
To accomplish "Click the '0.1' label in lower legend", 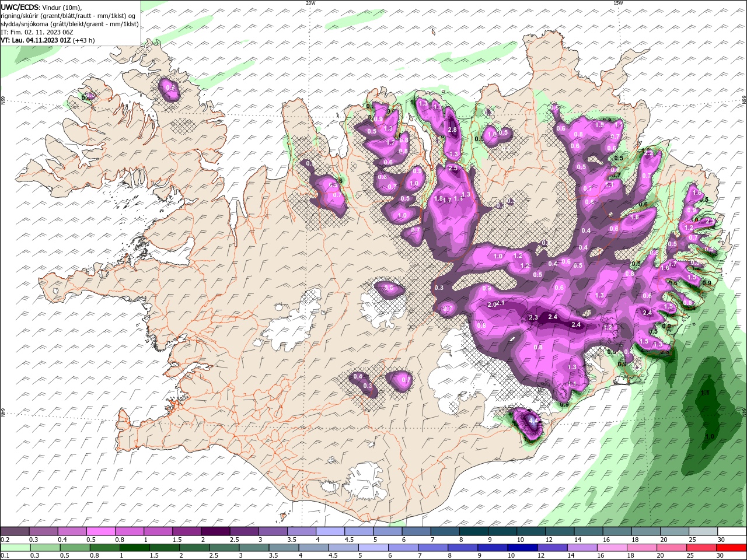I will [x=4, y=556].
